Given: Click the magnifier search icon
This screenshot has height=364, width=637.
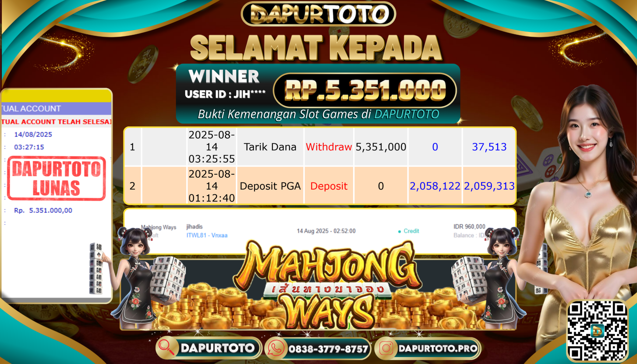Looking at the screenshot, I should [x=167, y=348].
